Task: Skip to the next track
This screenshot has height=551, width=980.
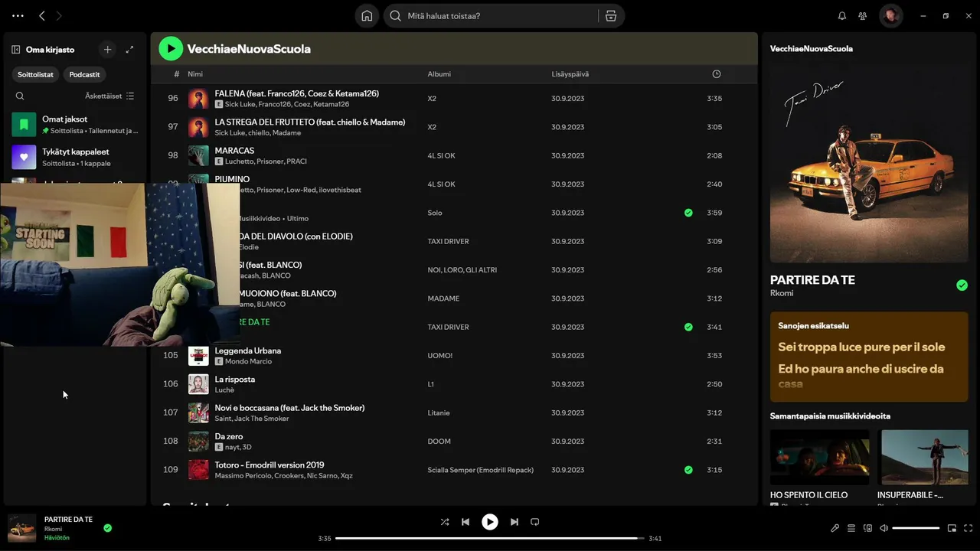Action: (x=514, y=522)
